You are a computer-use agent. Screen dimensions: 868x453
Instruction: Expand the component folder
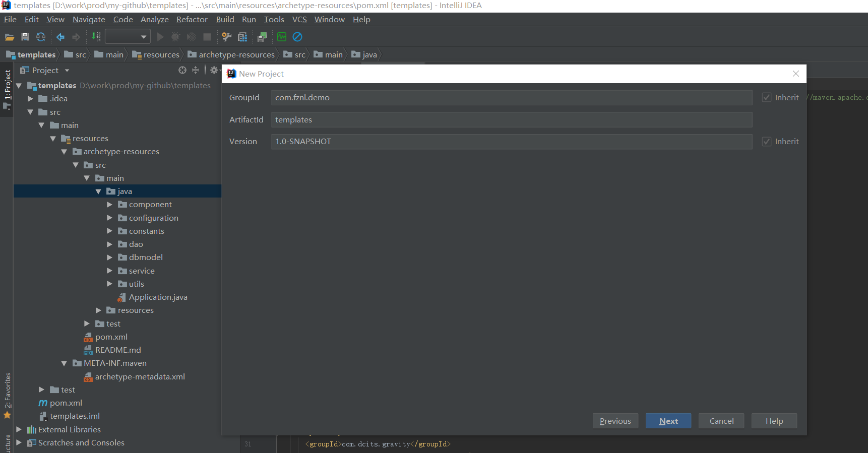point(109,205)
